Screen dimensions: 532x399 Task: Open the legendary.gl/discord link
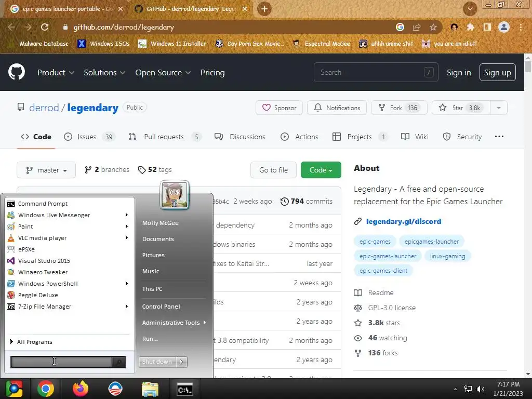click(403, 221)
